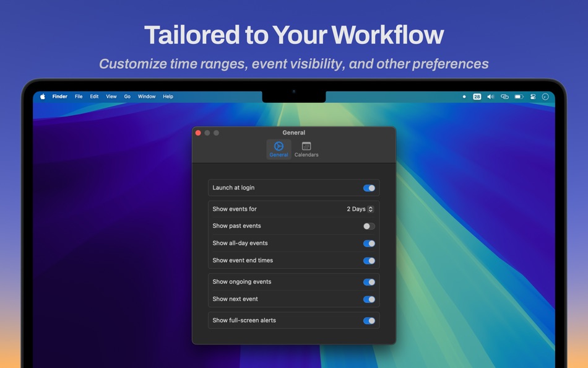This screenshot has width=588, height=368.
Task: Open the Finder menu
Action: (x=59, y=97)
